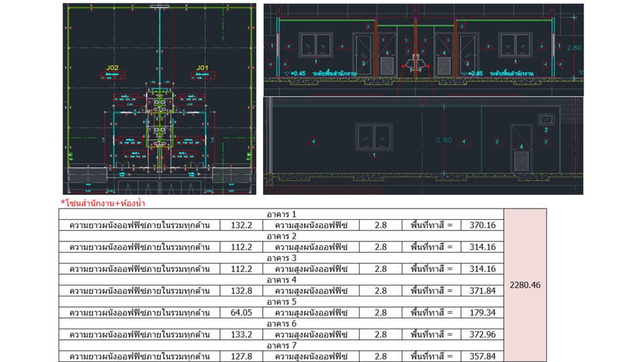Viewport: 644px width, 362px height.
Task: Select the 370.16 paint area cell
Action: (x=482, y=225)
